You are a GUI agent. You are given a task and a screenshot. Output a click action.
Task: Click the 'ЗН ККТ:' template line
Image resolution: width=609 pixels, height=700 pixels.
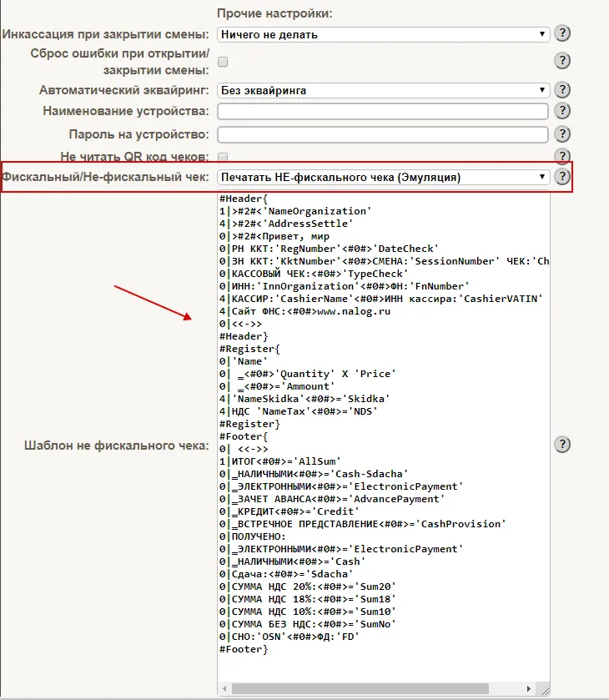(384, 261)
